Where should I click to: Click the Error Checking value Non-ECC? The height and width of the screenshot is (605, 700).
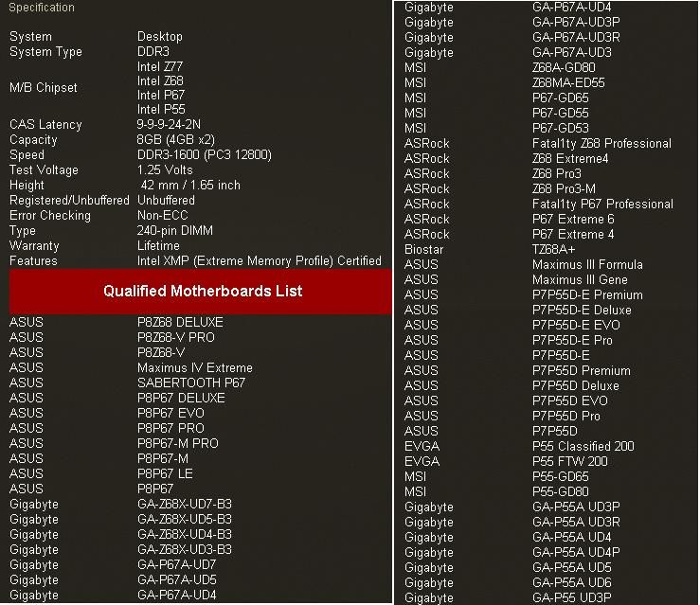163,216
